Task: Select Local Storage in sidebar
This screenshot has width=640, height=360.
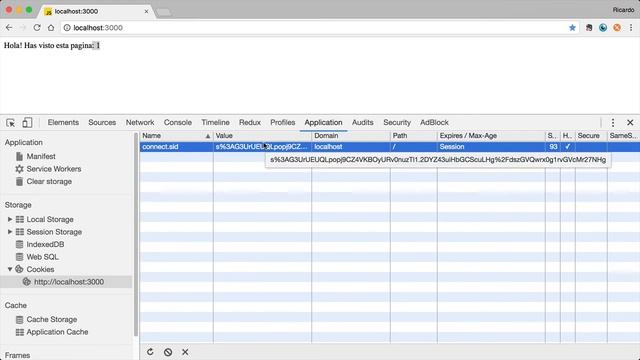Action: 50,219
